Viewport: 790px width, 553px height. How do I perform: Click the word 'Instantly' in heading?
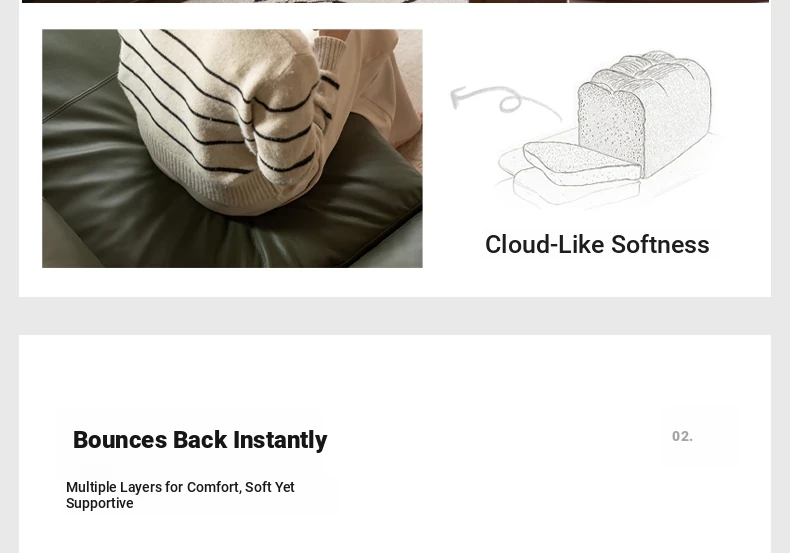[280, 440]
